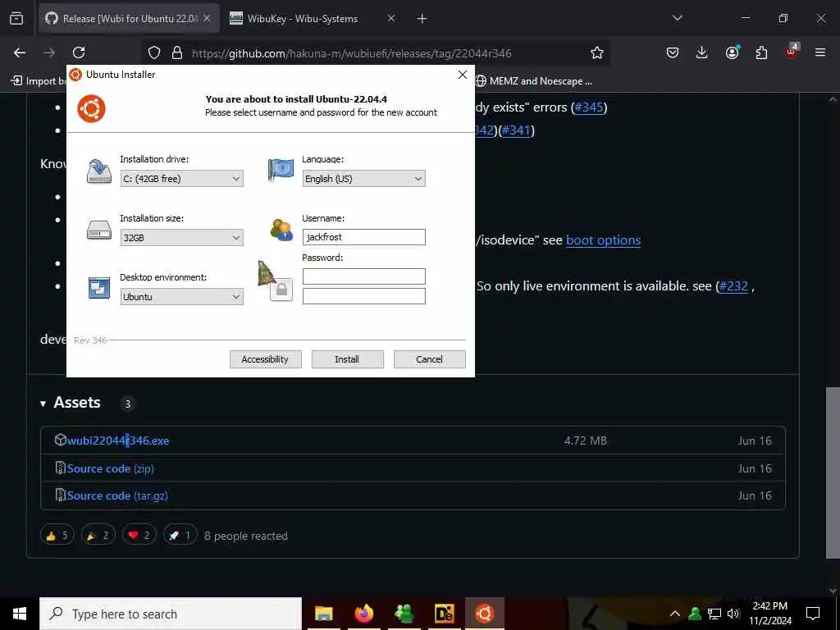Open the Firefox hamburger menu

click(820, 52)
